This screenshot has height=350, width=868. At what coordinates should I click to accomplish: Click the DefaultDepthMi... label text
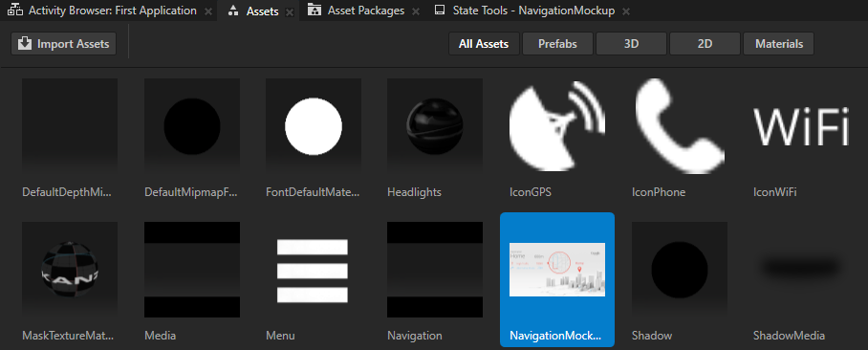pyautogui.click(x=67, y=192)
